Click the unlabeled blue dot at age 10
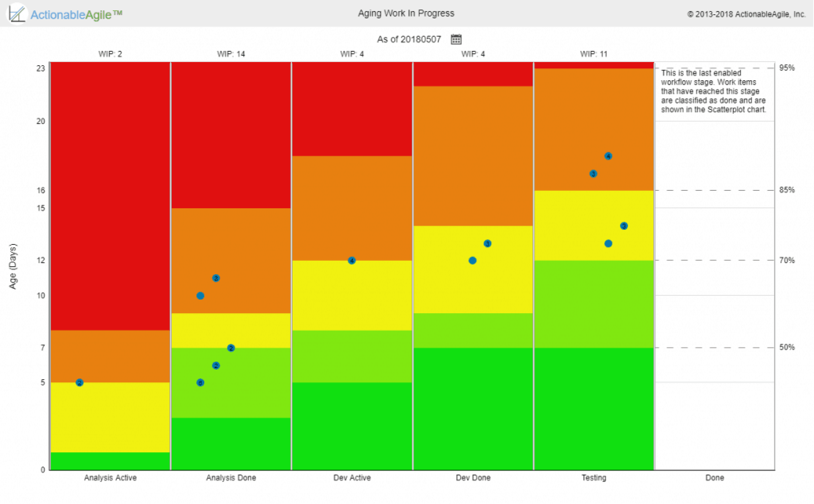 click(200, 295)
